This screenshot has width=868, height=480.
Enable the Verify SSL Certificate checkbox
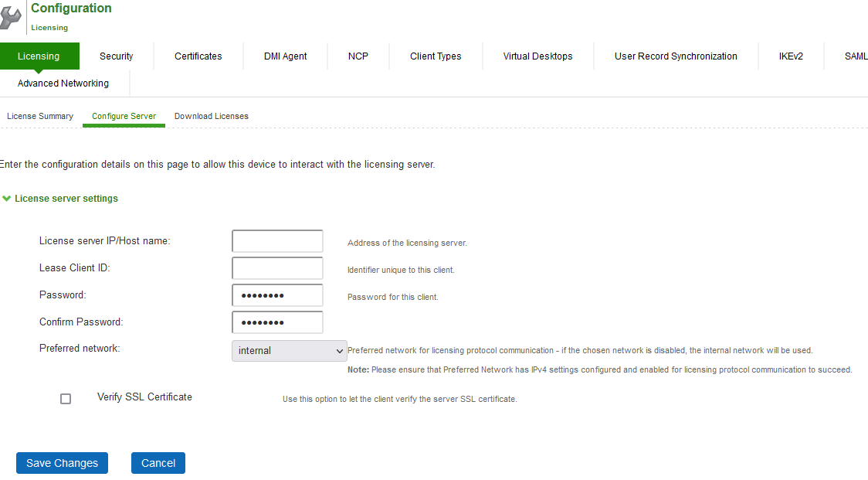66,399
